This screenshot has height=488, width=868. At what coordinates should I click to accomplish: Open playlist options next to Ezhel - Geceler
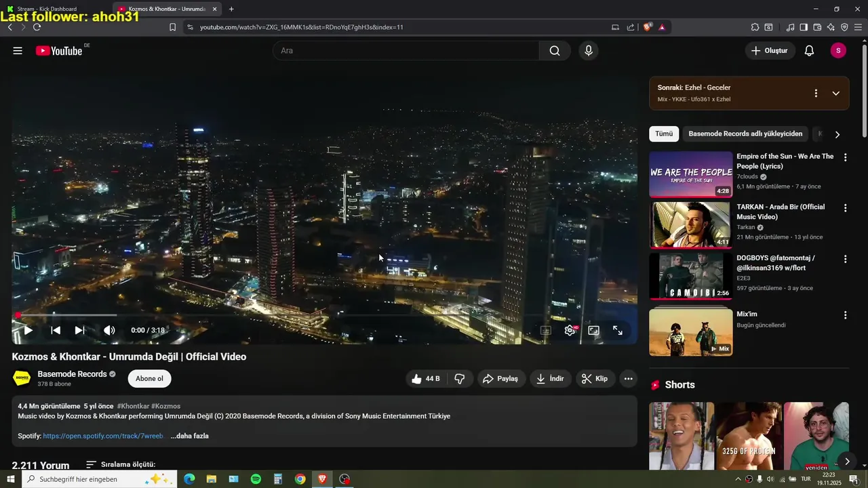[816, 94]
